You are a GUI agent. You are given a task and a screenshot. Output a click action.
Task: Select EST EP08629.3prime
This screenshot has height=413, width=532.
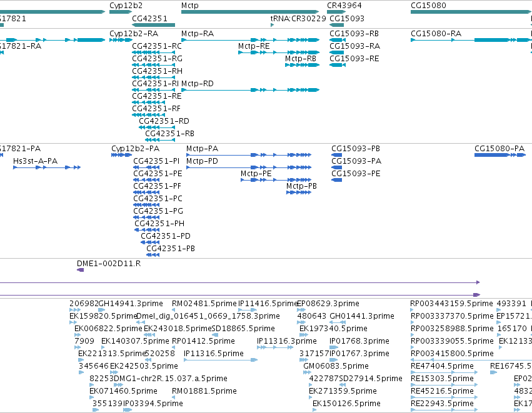pyautogui.click(x=328, y=304)
